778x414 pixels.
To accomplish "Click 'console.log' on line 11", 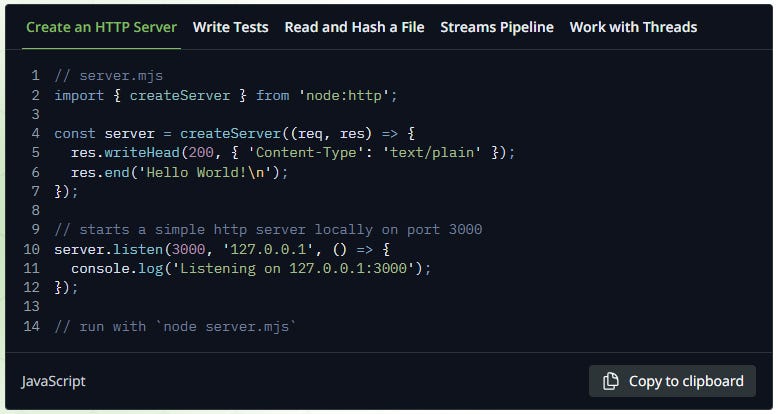I will click(117, 268).
